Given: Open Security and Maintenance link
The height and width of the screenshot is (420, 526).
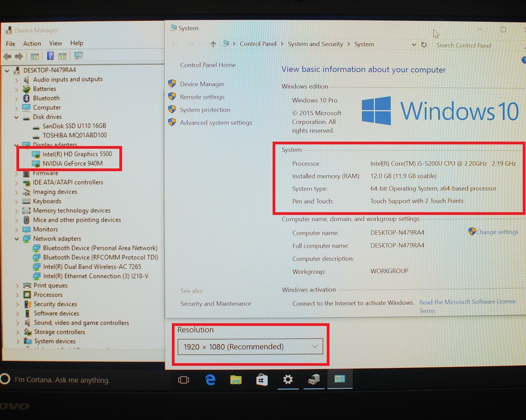Looking at the screenshot, I should pos(216,304).
